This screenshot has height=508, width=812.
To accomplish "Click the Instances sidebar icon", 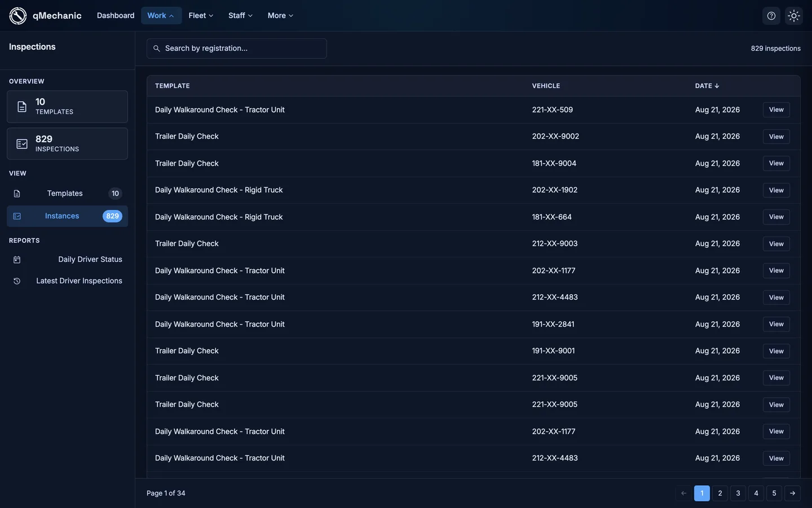I will [x=17, y=216].
